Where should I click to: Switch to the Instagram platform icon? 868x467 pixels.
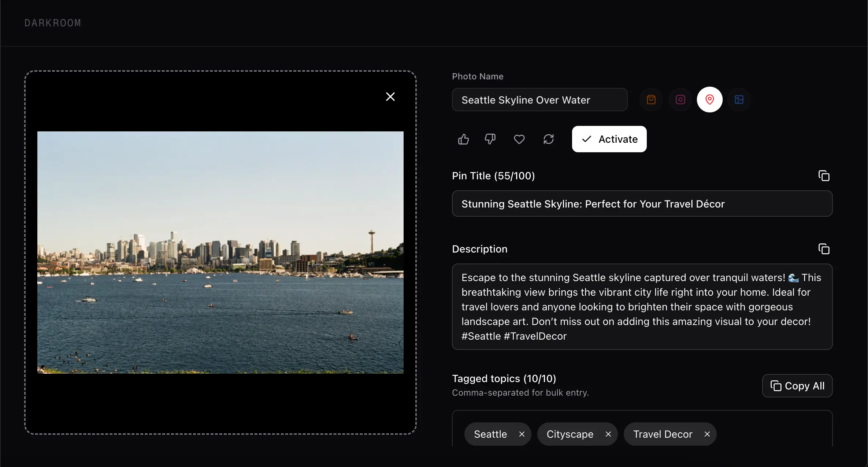coord(680,100)
